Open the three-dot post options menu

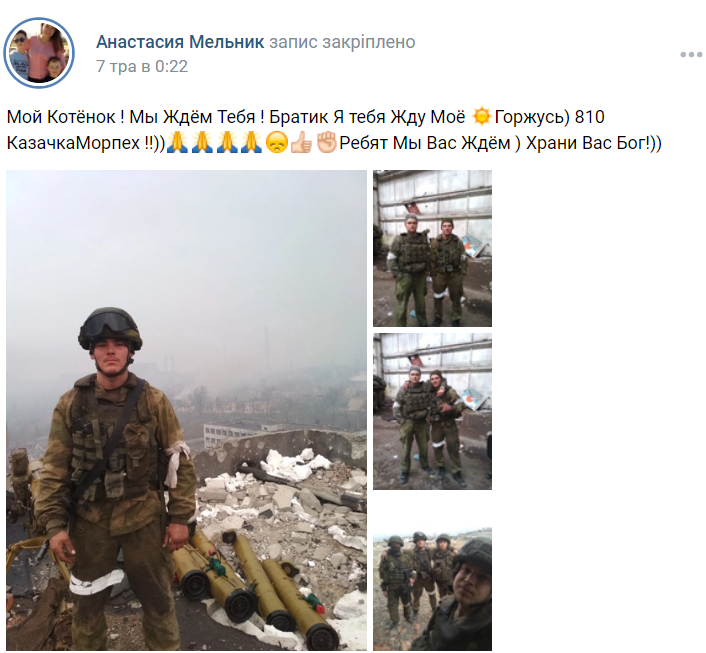coord(691,54)
